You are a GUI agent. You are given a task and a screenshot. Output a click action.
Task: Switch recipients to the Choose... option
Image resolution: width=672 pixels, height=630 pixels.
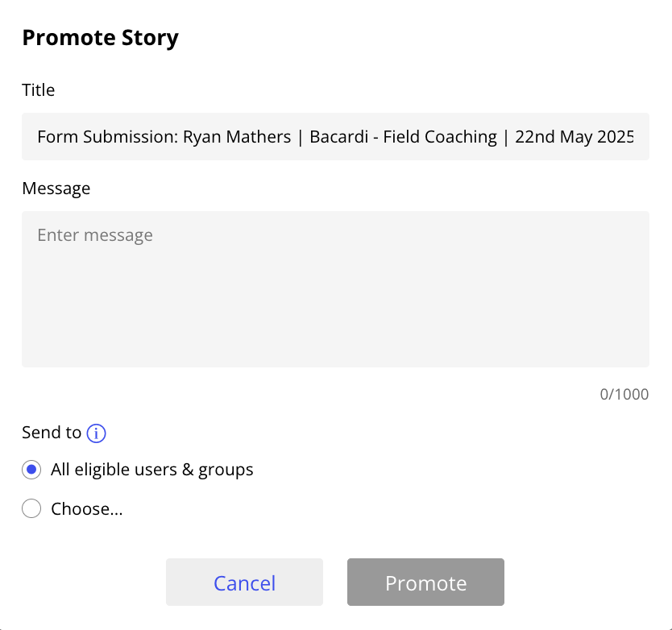coord(31,508)
